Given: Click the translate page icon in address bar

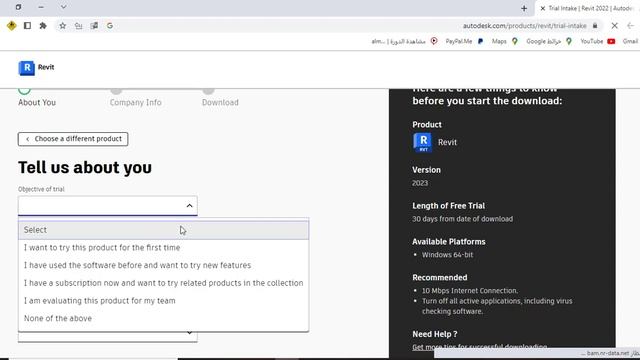Looking at the screenshot, I should point(94,26).
